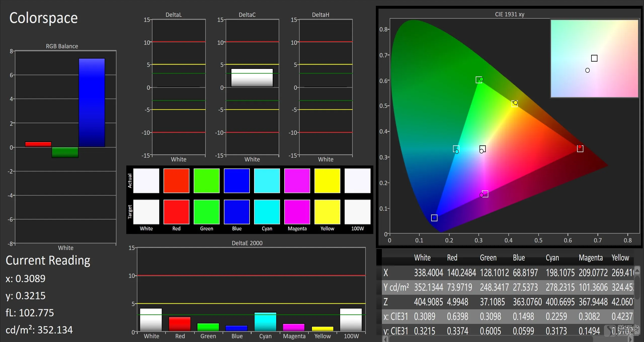Click the Cyan column header in data table

pyautogui.click(x=552, y=258)
